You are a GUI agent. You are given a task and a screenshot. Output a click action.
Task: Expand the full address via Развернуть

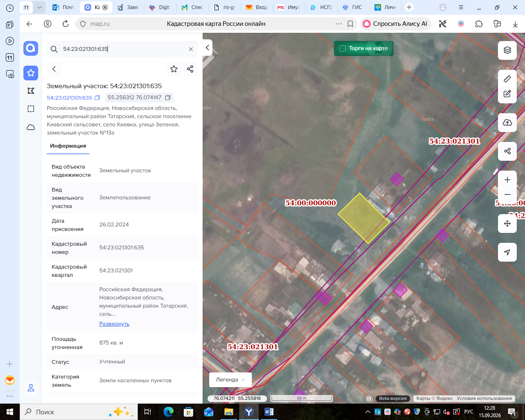click(114, 324)
